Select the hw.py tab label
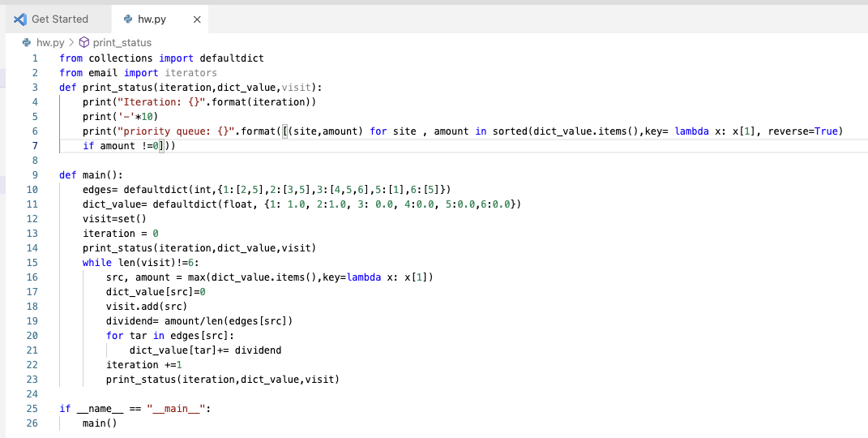Screen dimensions: 868x438 tap(152, 19)
